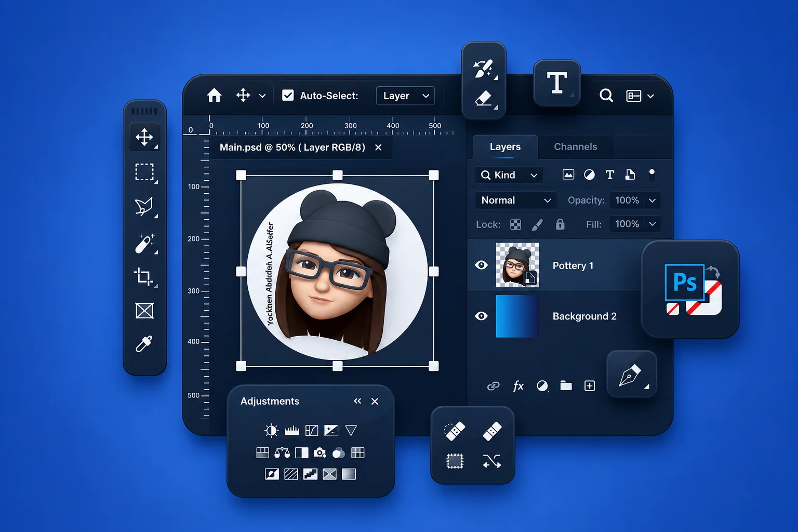Screen dimensions: 798x532
Task: Toggle the Auto-Select checkbox
Action: 288,96
